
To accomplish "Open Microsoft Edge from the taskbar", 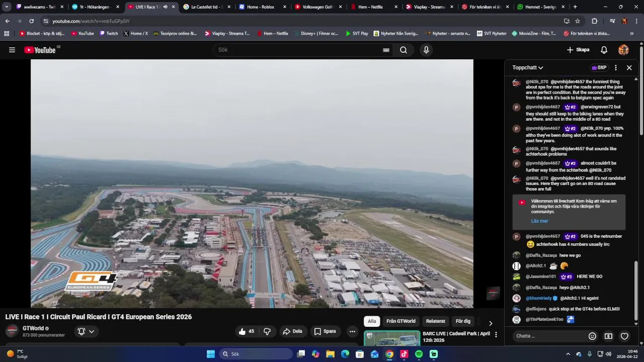I will tap(345, 354).
